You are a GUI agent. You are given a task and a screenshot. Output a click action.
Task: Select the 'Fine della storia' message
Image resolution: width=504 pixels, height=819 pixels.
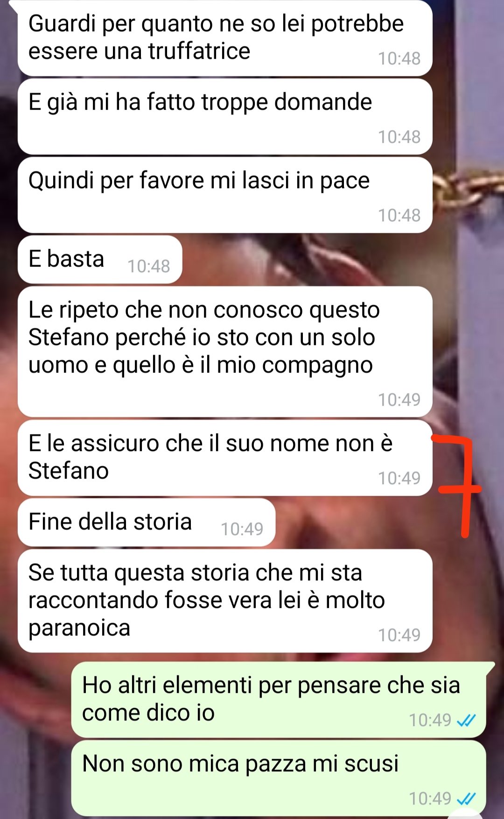pyautogui.click(x=147, y=522)
